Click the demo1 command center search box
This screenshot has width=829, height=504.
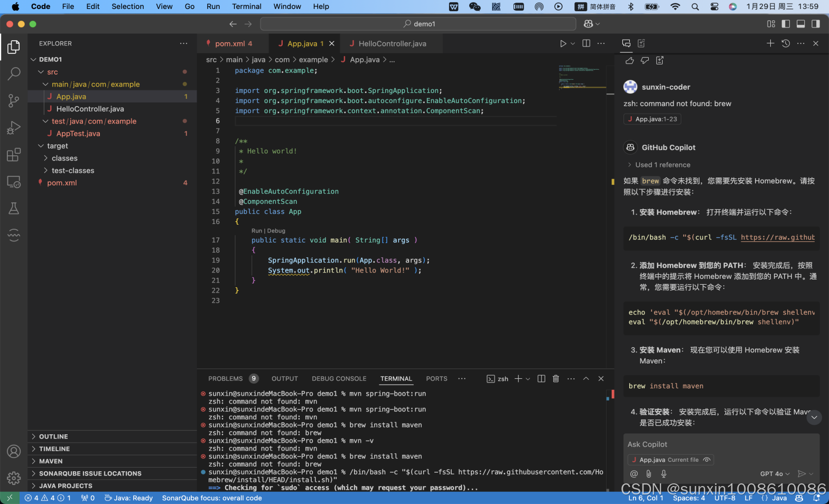[x=418, y=24]
